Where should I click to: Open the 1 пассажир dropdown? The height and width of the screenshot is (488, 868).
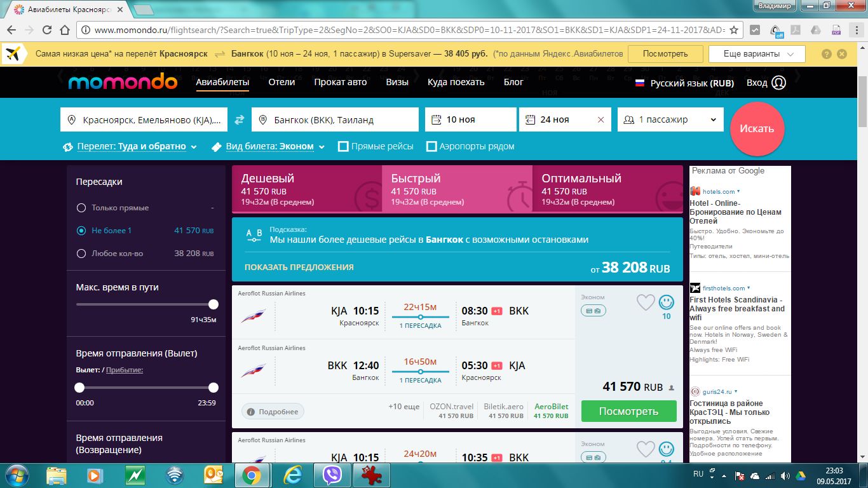[x=671, y=119]
